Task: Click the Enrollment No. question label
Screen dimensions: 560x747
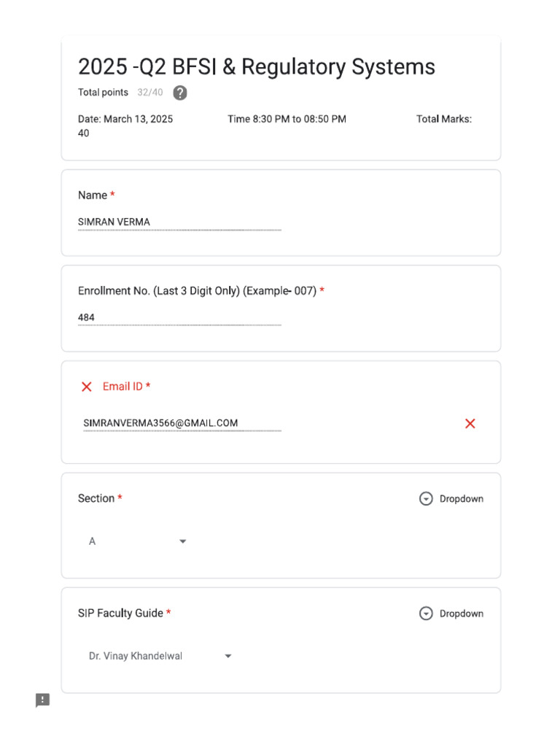Action: (x=197, y=291)
